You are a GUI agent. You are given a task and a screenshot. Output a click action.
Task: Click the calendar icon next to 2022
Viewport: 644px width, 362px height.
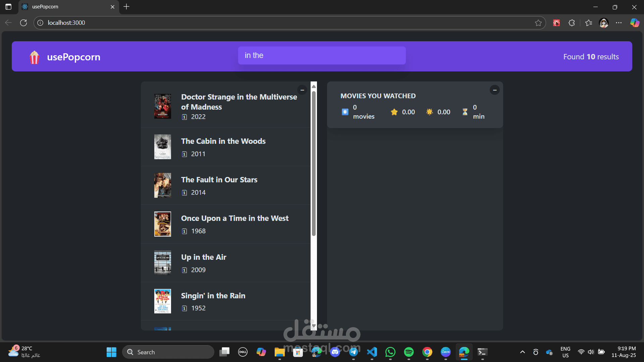[184, 117]
